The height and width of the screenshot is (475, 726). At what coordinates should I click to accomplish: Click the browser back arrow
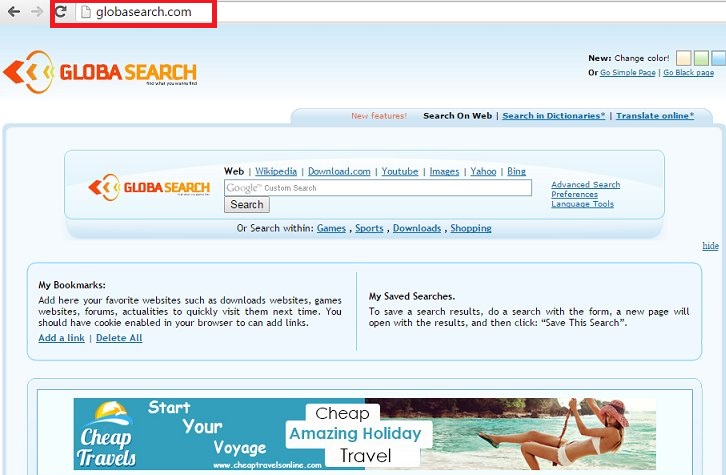[14, 12]
